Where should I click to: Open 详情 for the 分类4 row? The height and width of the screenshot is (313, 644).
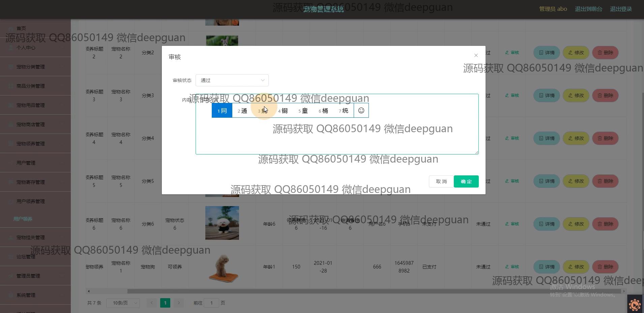point(547,138)
